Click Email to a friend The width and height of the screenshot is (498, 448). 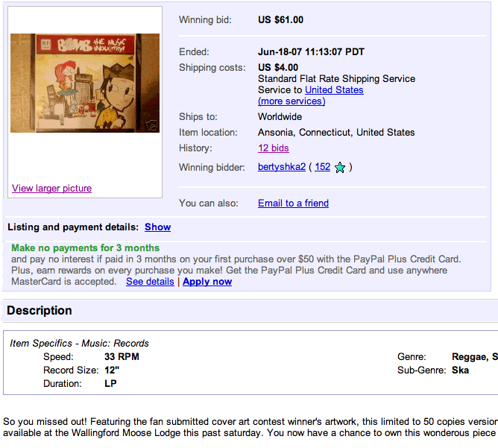[293, 204]
